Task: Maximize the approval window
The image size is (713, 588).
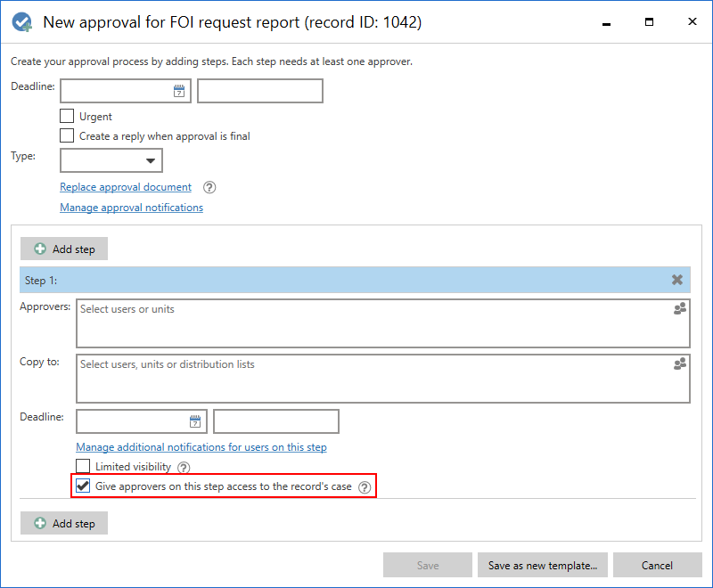Action: (x=650, y=21)
